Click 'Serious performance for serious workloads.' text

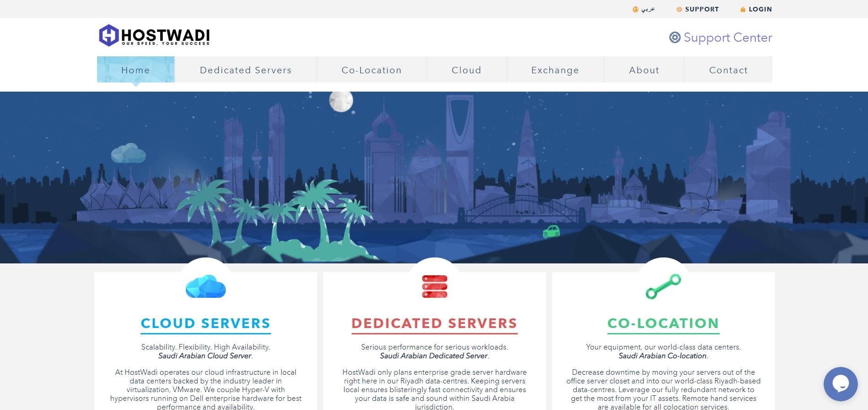[x=434, y=347]
